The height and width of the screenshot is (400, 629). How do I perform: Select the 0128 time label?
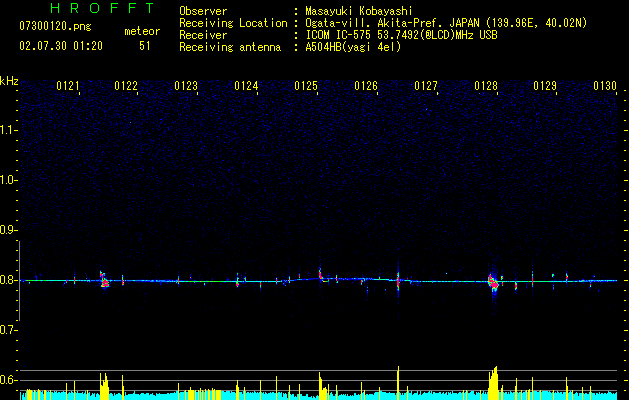486,85
